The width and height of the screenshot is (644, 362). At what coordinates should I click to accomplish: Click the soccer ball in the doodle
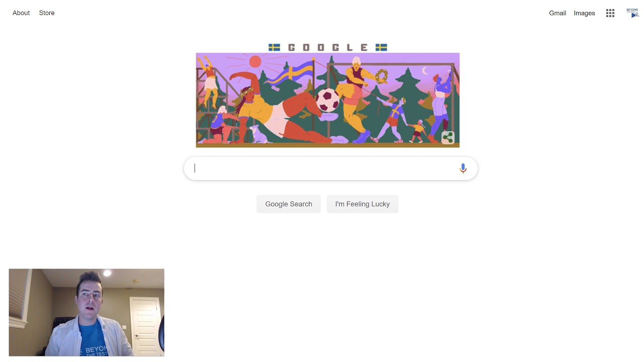pos(328,100)
